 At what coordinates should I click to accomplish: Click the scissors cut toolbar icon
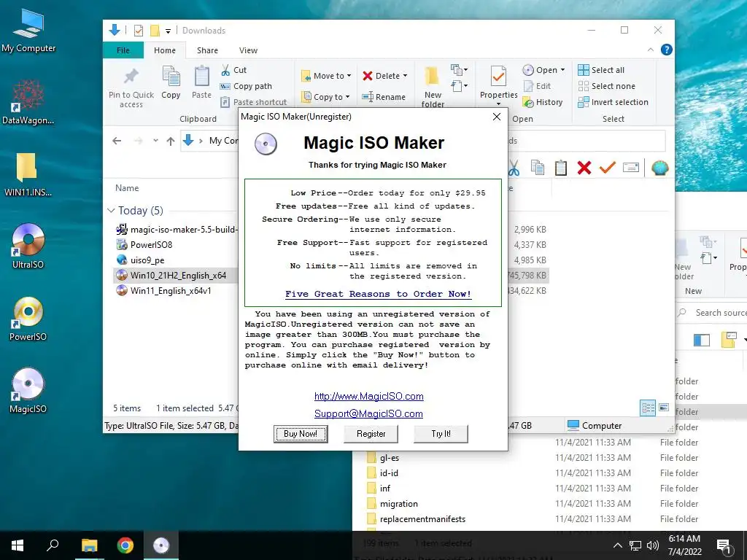coord(514,168)
